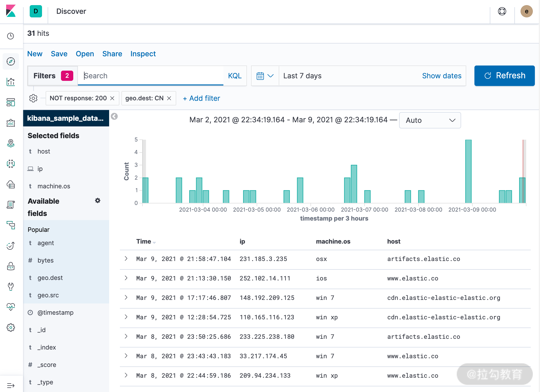The height and width of the screenshot is (392, 540).
Task: Toggle the Filters button
Action: coord(53,76)
